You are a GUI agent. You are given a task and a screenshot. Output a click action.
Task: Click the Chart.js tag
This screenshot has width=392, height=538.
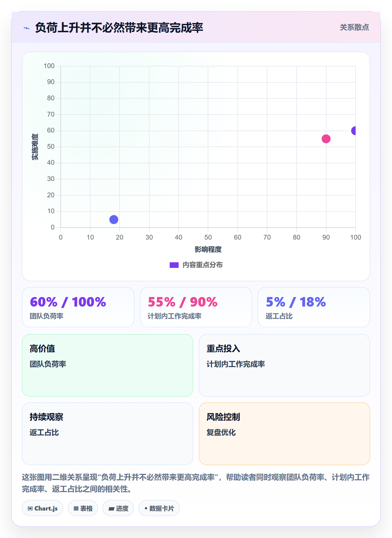pos(43,508)
